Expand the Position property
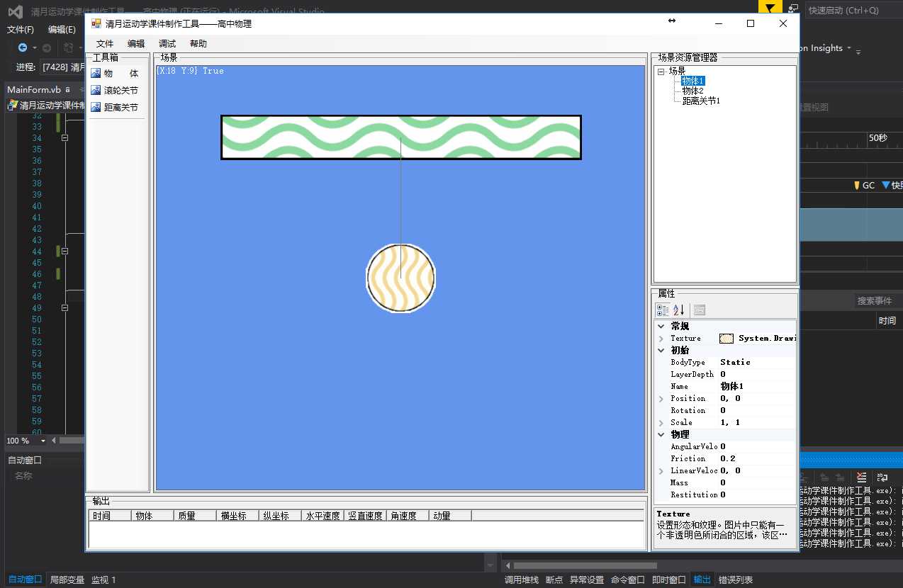 tap(661, 398)
